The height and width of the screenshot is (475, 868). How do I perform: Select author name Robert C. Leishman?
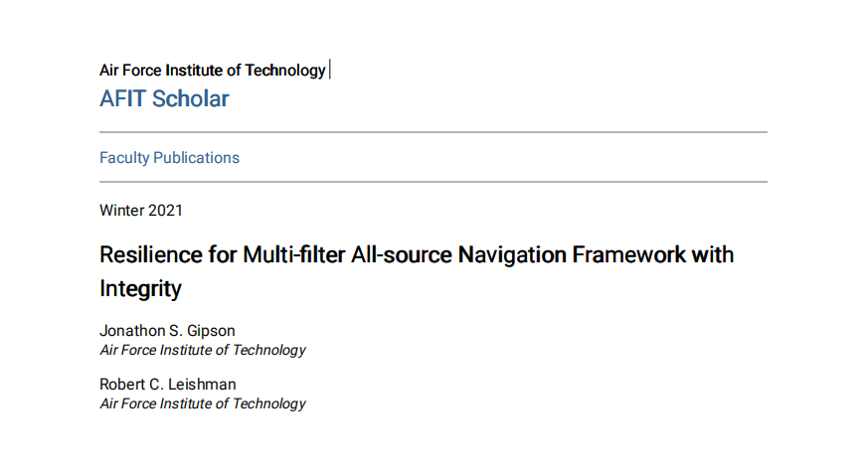pos(168,384)
